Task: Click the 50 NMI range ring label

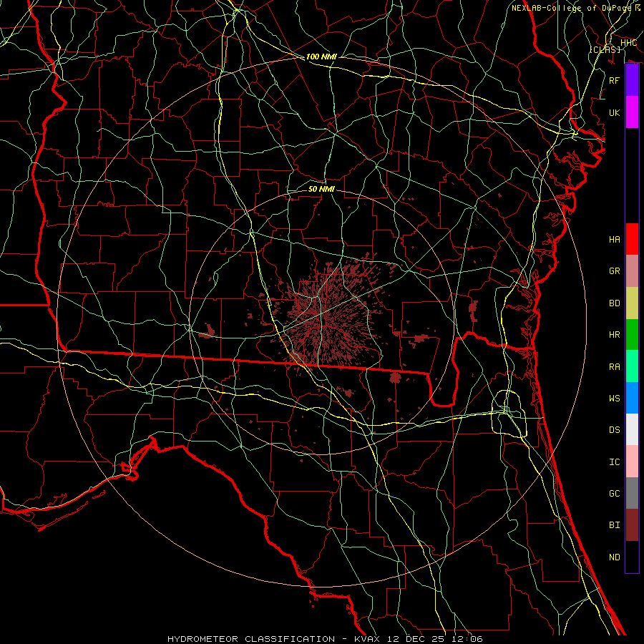Action: [321, 189]
